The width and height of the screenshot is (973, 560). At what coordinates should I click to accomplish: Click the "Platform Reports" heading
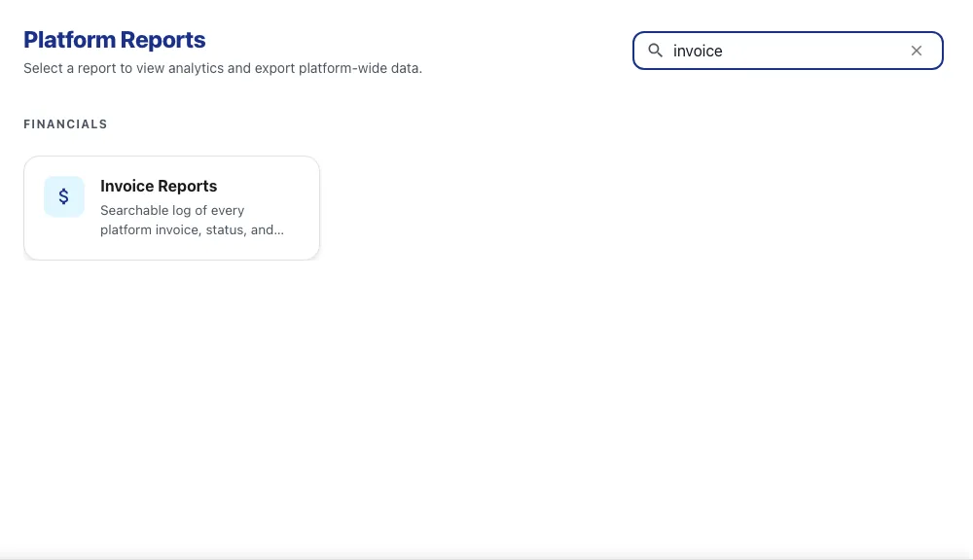click(115, 40)
